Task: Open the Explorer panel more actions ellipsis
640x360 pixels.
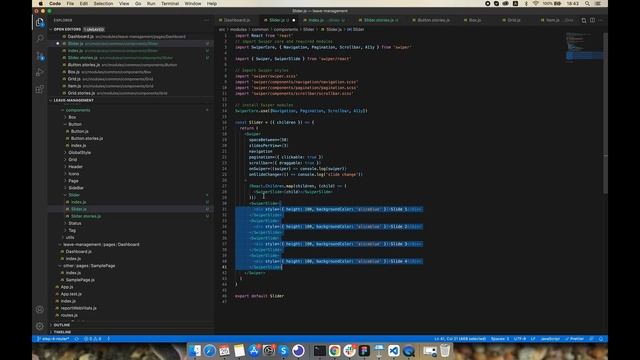Action: pos(207,20)
